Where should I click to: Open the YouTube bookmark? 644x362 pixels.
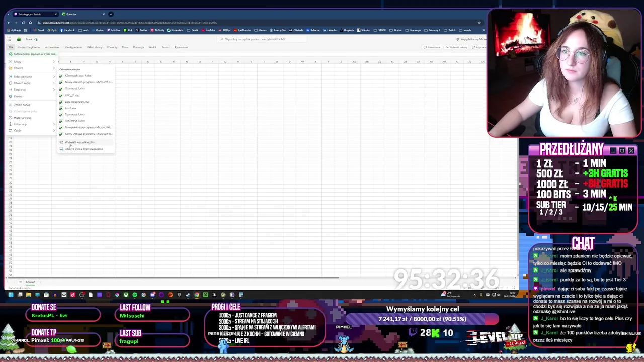click(209, 30)
